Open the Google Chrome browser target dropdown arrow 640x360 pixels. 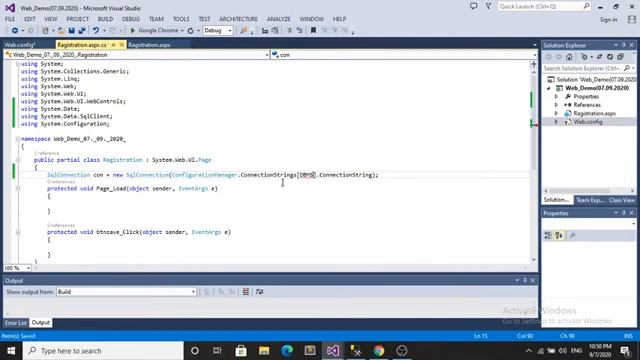[182, 31]
